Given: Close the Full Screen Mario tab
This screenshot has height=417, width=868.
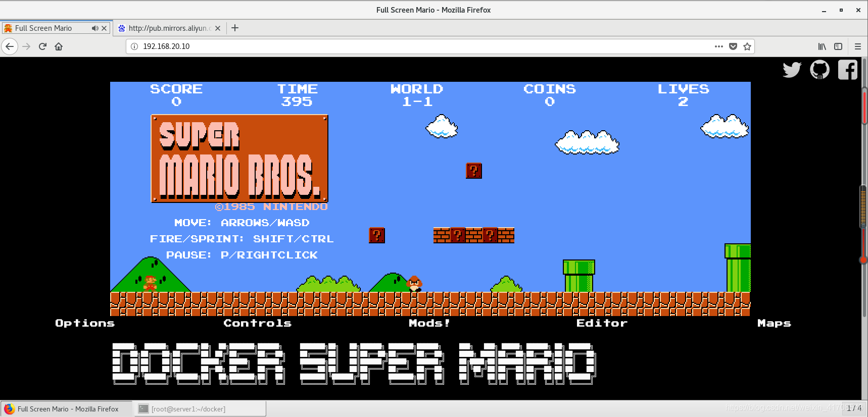Looking at the screenshot, I should [104, 28].
